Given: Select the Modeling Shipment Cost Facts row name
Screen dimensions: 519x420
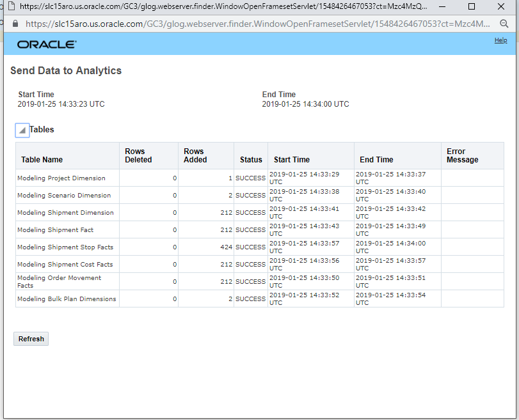Looking at the screenshot, I should tap(65, 264).
